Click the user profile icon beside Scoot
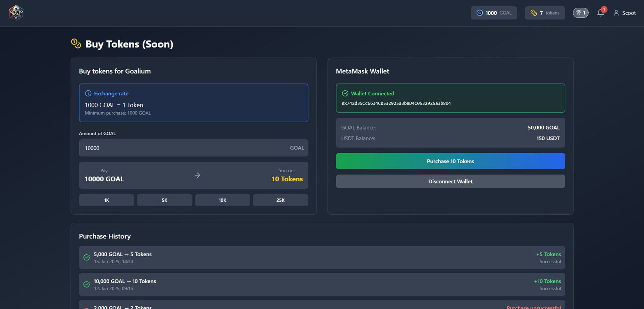This screenshot has width=644, height=309. pyautogui.click(x=616, y=13)
